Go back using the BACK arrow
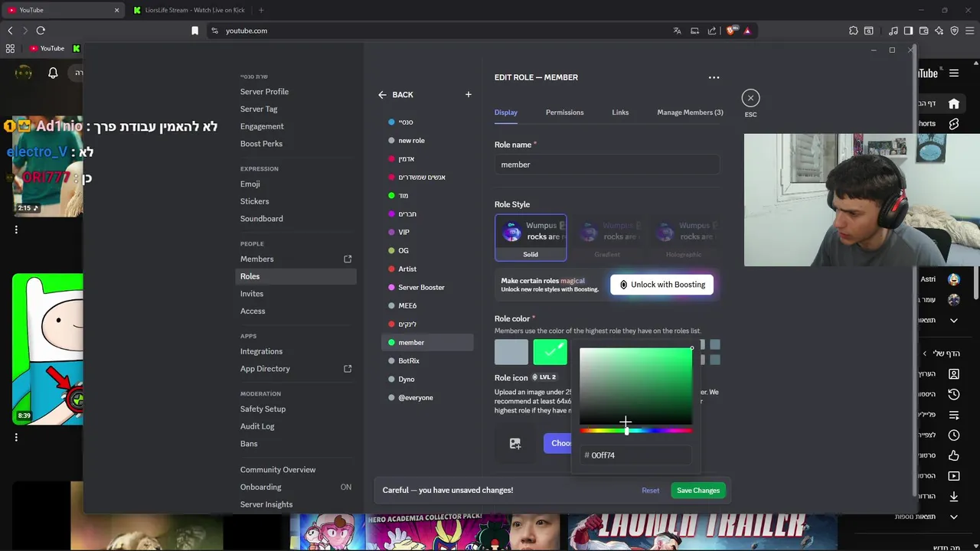The height and width of the screenshot is (551, 980). click(395, 95)
